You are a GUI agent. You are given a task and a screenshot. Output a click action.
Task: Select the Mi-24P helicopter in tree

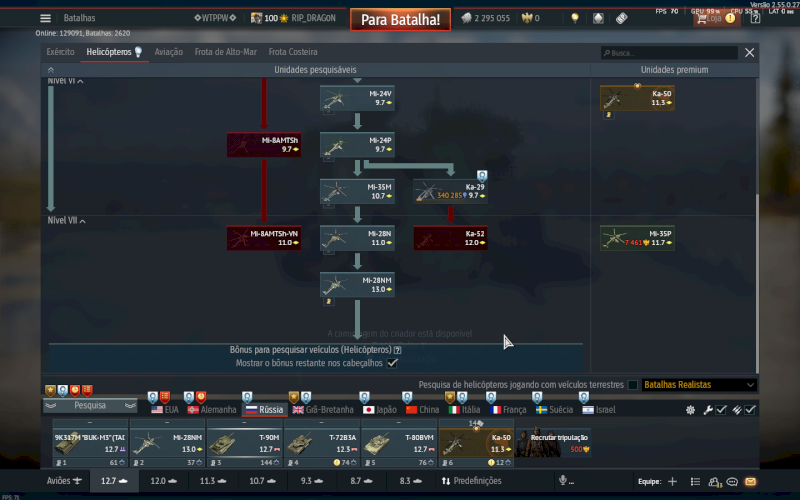tap(357, 145)
